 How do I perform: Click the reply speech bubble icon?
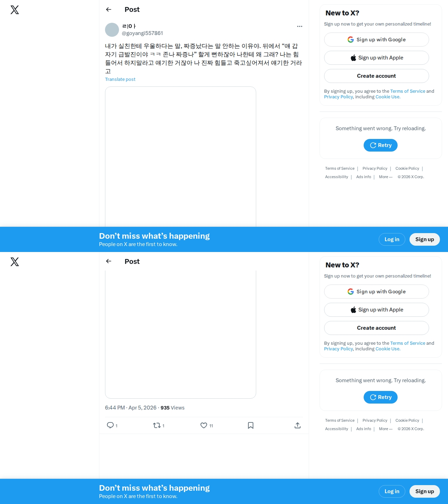(110, 425)
